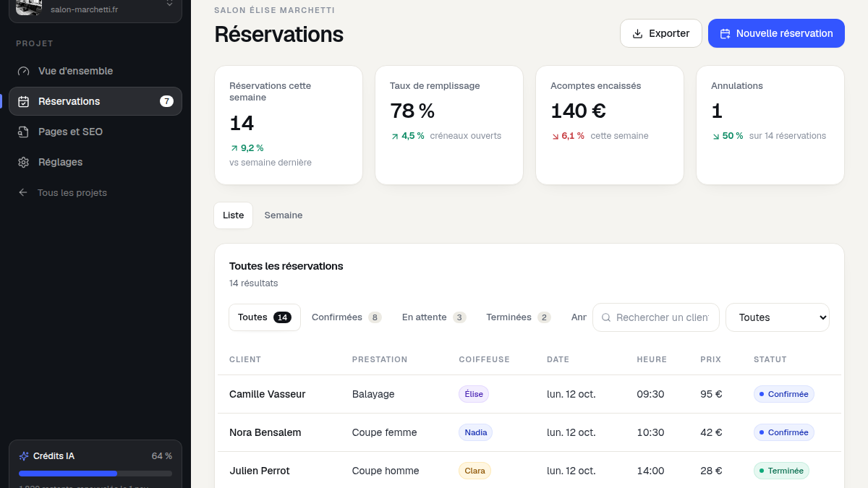The height and width of the screenshot is (488, 868).
Task: Open the project switcher chevron above PROJET
Action: [x=169, y=4]
